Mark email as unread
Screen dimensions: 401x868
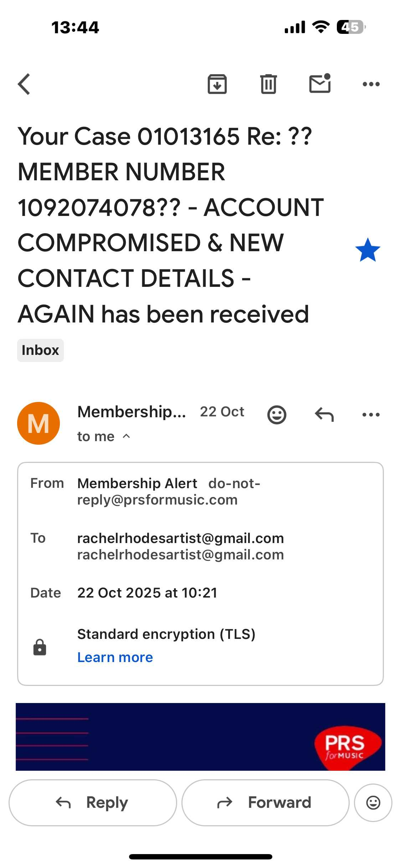point(320,84)
